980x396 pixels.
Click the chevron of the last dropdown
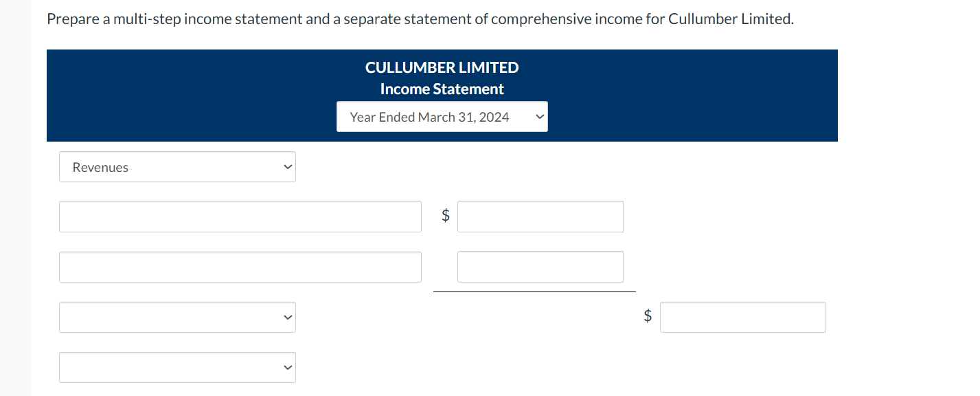coord(286,367)
